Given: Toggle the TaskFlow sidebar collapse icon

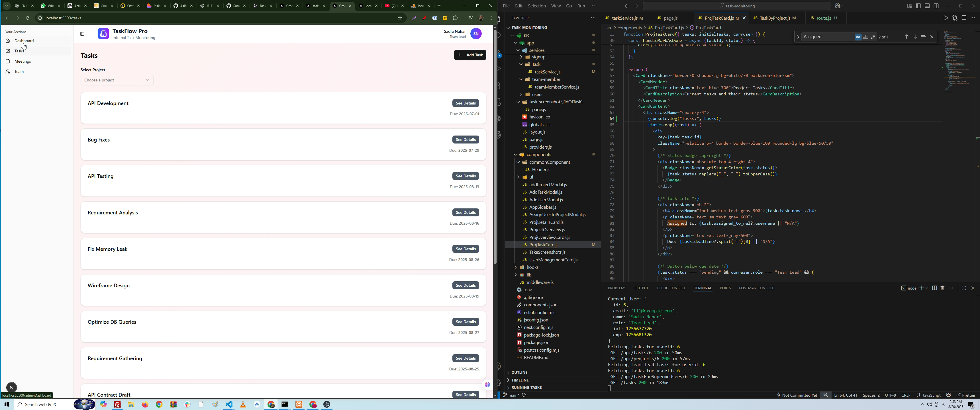Looking at the screenshot, I should [82, 34].
